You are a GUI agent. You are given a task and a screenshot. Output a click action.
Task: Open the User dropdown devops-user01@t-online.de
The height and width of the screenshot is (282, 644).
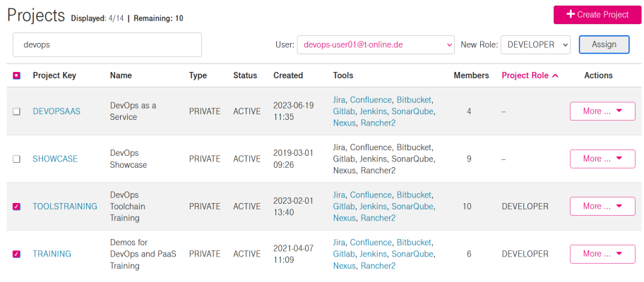(x=376, y=44)
